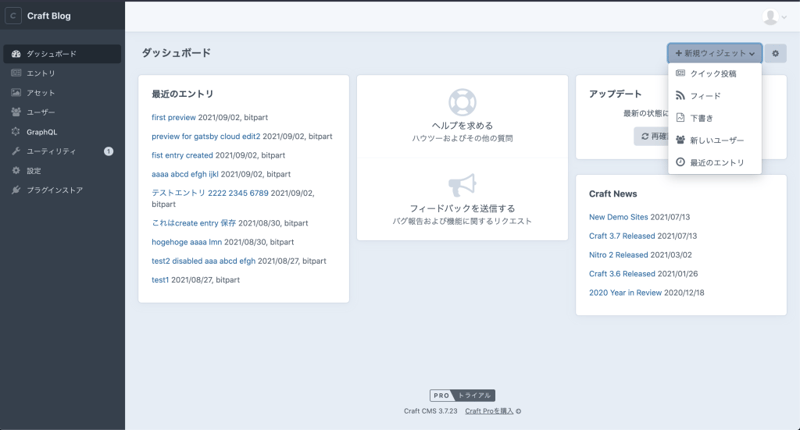The image size is (800, 430).
Task: Click the lifebuoy help icon
Action: pos(462,102)
